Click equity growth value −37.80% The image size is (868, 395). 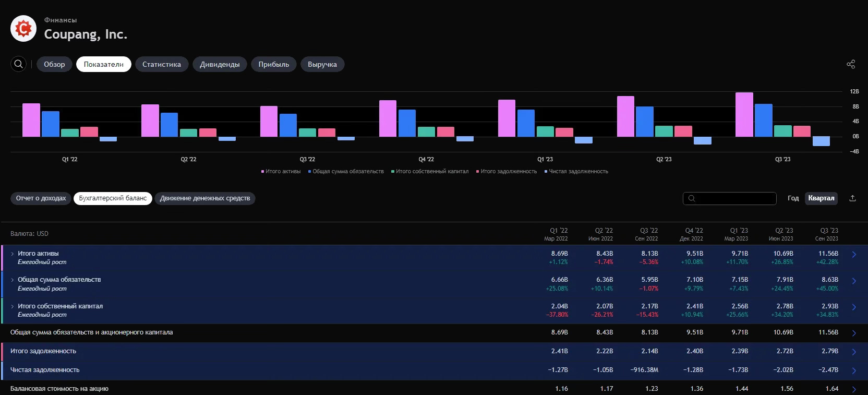point(557,315)
